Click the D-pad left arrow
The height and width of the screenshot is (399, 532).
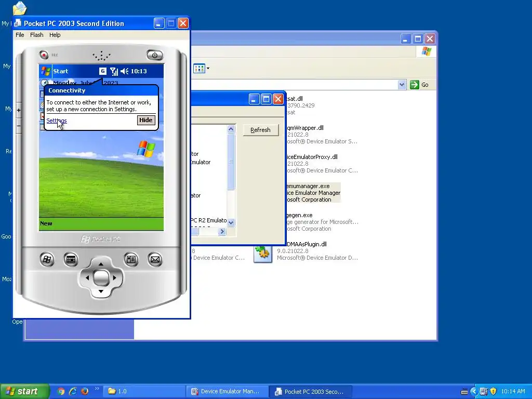87,278
